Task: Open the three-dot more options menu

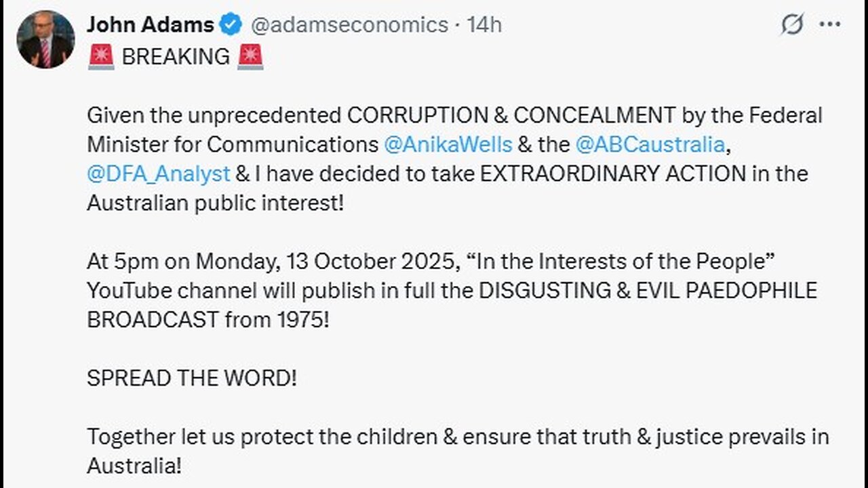Action: 830,25
